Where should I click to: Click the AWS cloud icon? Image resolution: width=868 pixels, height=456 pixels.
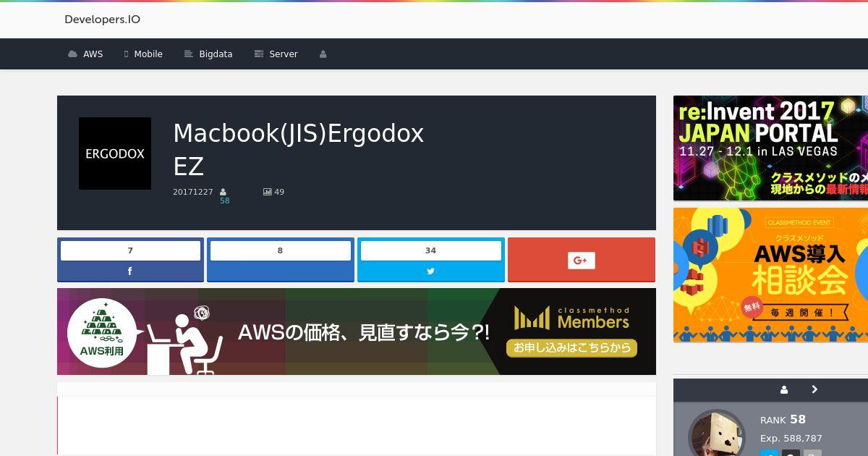[x=72, y=54]
